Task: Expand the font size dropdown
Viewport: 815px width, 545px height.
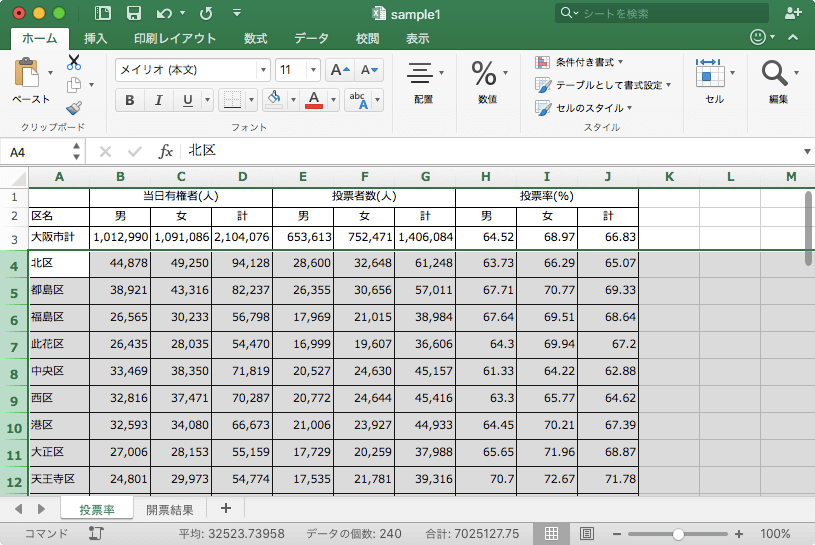Action: 314,70
